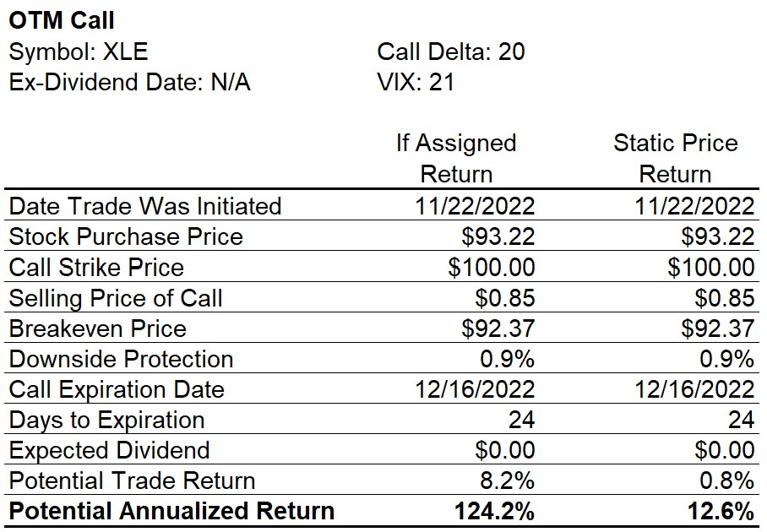Click the 12/16/2022 If Assigned expiration cell

(x=475, y=389)
